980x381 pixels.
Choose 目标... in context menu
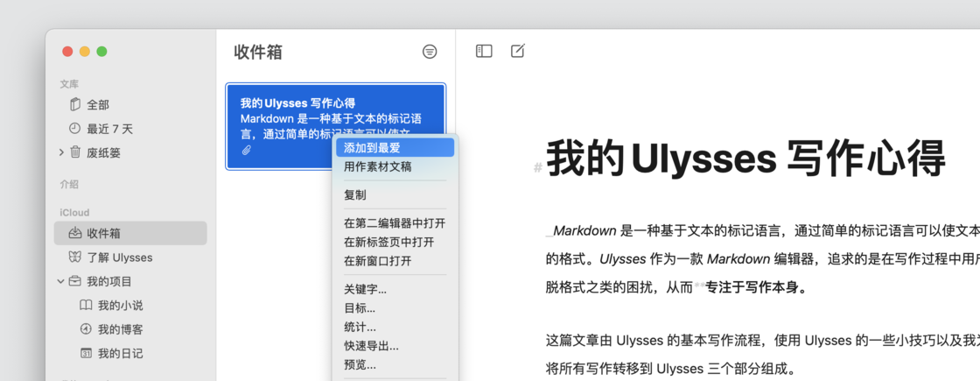(395, 307)
